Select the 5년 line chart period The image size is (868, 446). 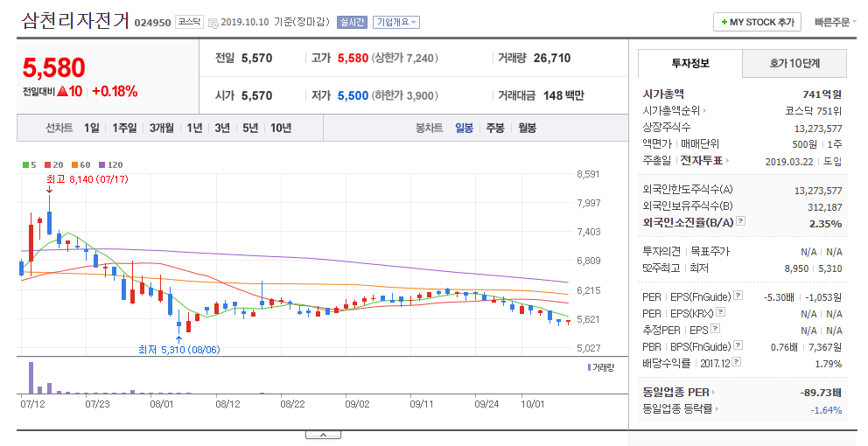tap(250, 128)
